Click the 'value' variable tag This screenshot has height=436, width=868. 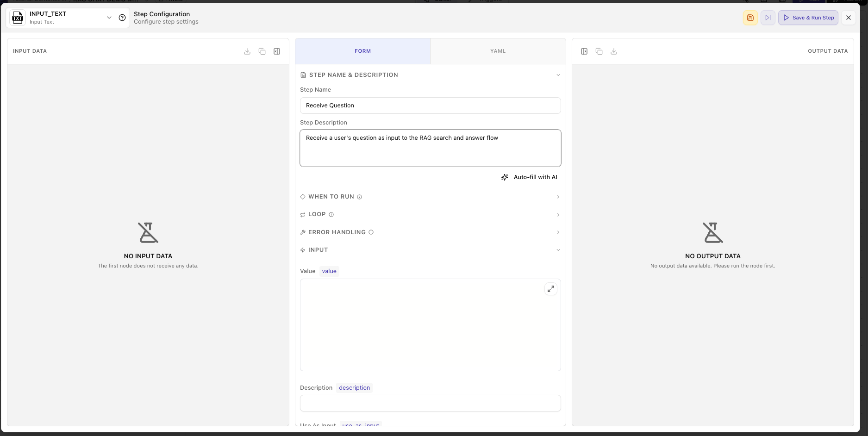(x=329, y=271)
